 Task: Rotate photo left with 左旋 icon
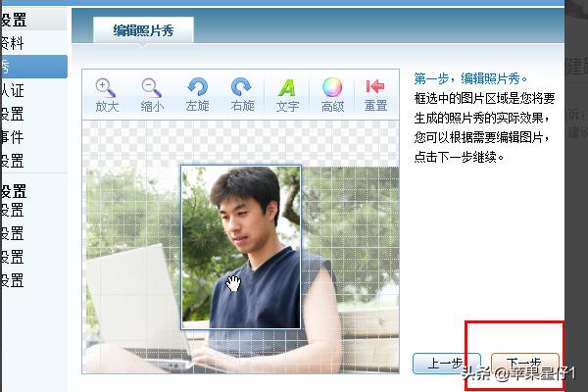(197, 88)
